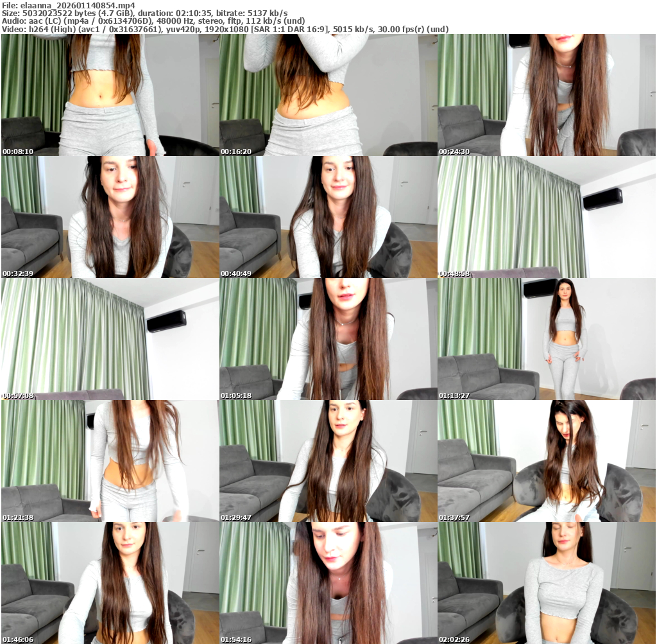Viewport: 657px width, 644px height.
Task: Click the frame stamped 01:46:06
Action: (x=110, y=582)
